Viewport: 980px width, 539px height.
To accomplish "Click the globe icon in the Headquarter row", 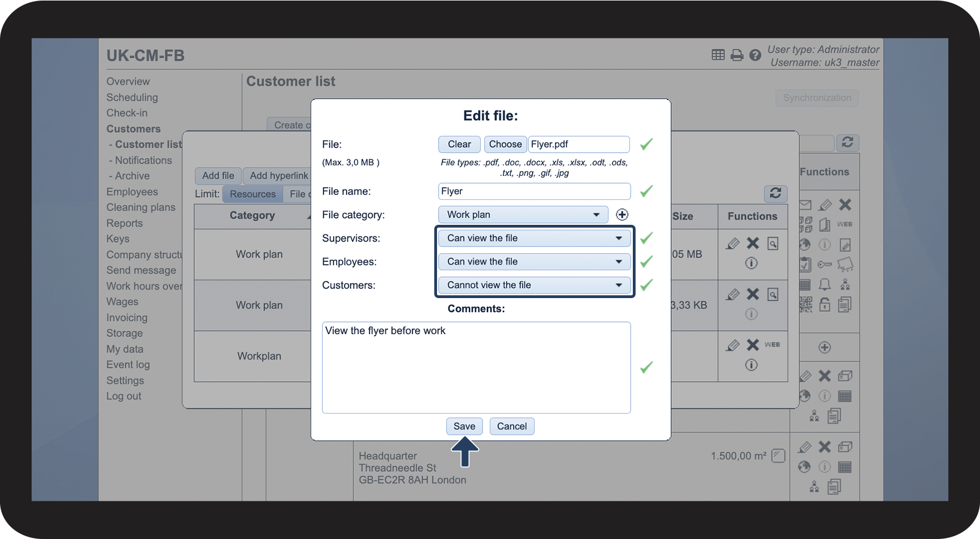I will point(804,467).
